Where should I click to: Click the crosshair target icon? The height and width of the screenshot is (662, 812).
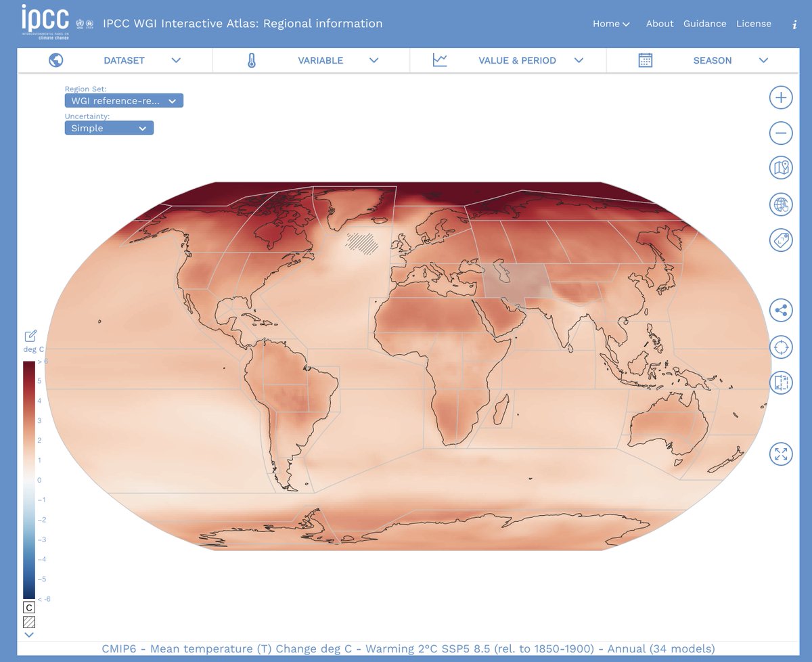point(781,348)
